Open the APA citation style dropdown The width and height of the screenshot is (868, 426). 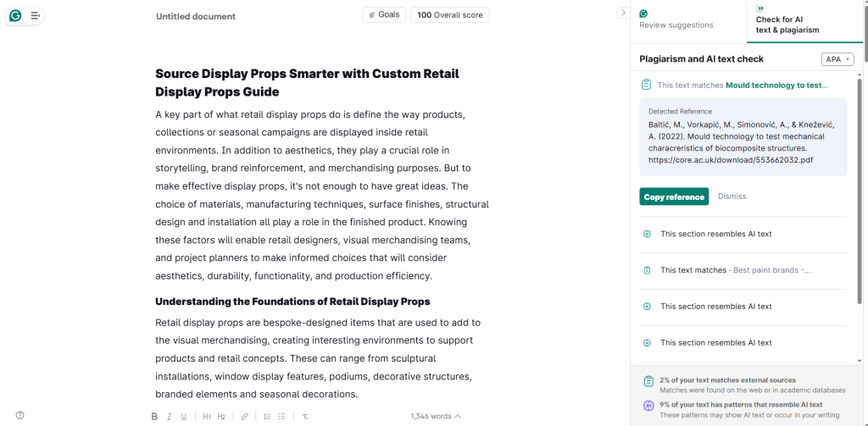(x=837, y=59)
